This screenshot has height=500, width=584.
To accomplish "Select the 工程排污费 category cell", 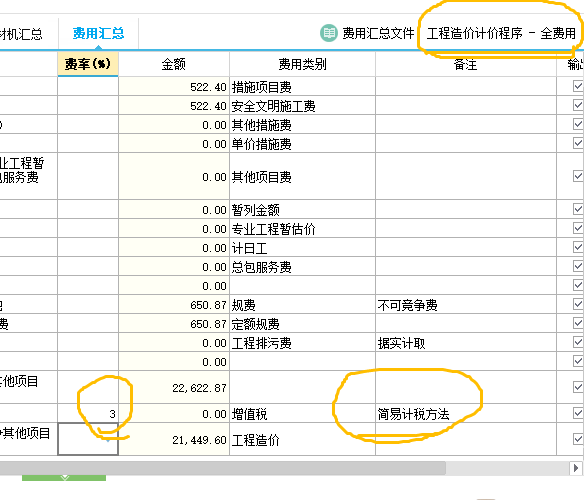I will (302, 343).
